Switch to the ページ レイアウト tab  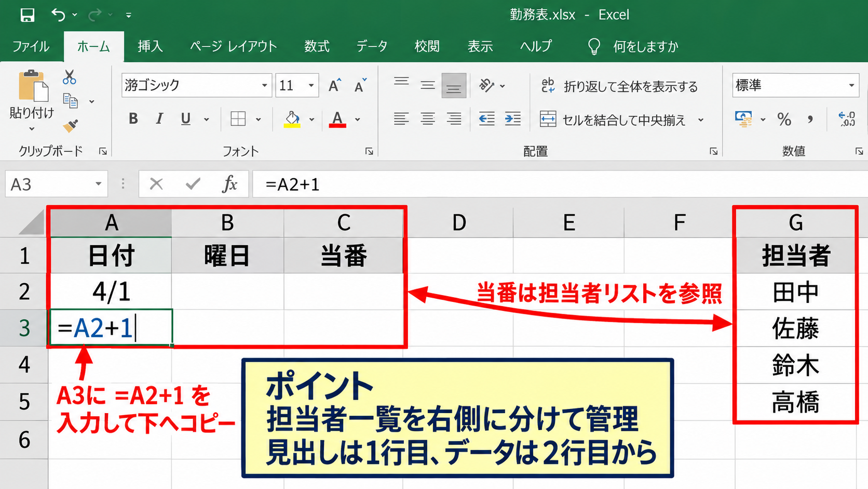tap(233, 46)
